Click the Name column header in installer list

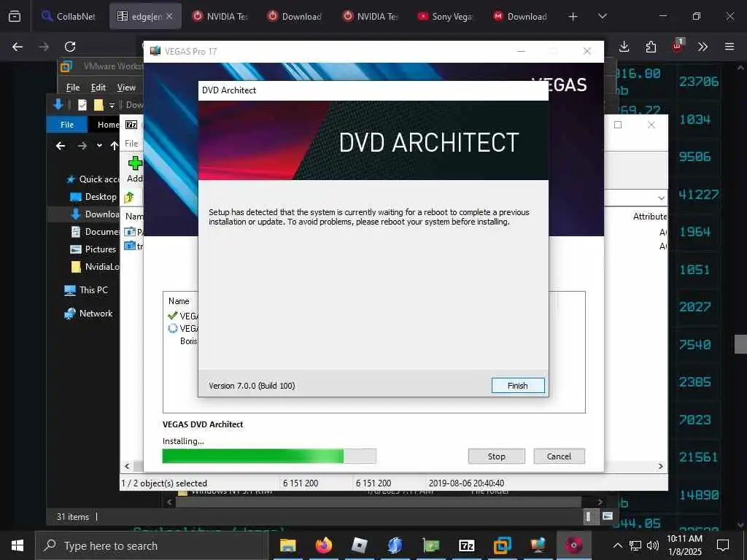179,301
